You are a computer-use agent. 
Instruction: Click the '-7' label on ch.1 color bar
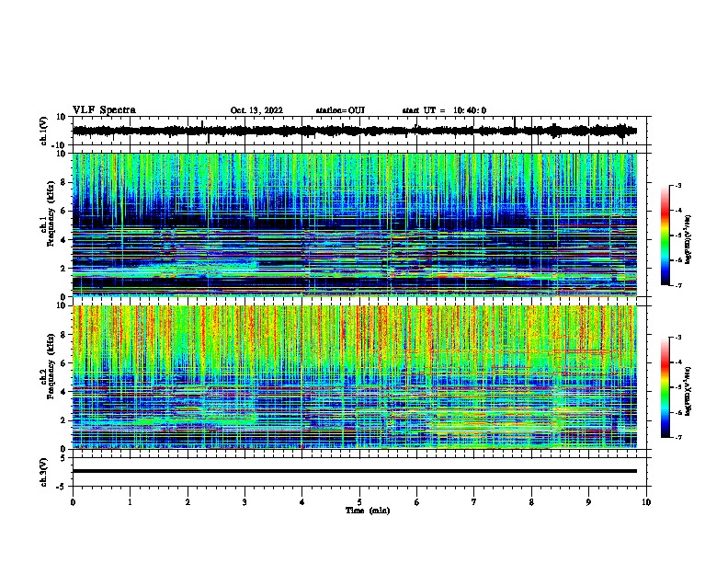click(677, 285)
